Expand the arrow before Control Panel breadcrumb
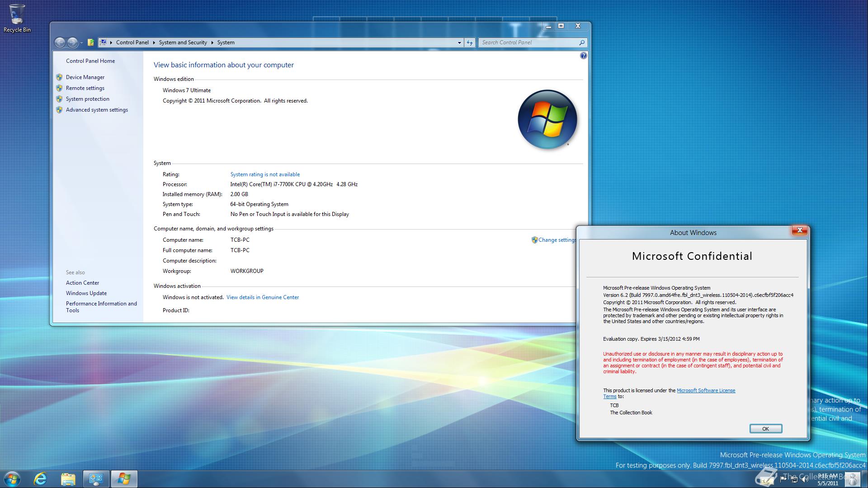This screenshot has height=488, width=868. click(x=111, y=42)
